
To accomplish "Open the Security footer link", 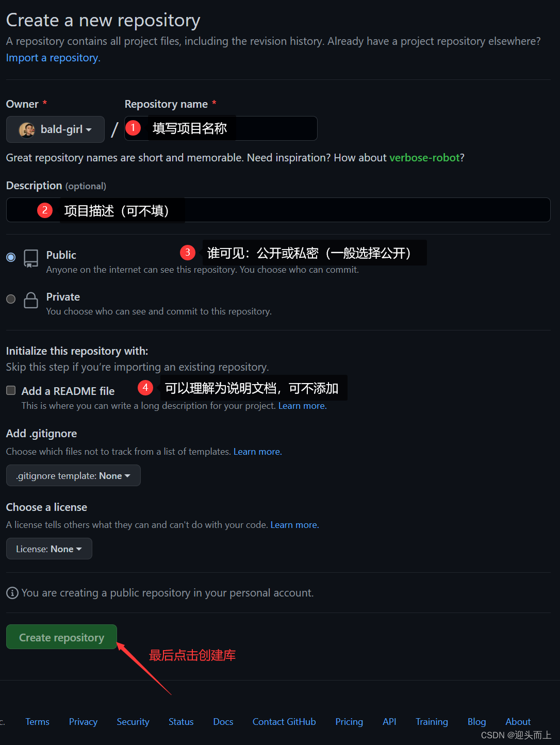I will (x=133, y=722).
